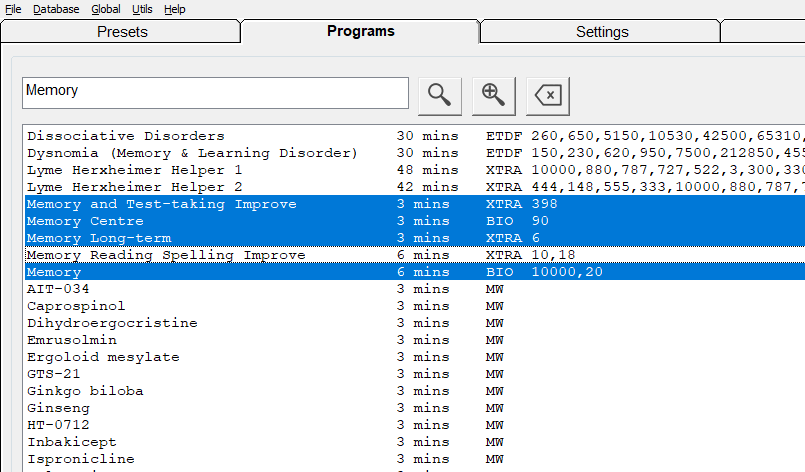Open the Help menu
Image resolution: width=805 pixels, height=472 pixels.
coord(175,9)
